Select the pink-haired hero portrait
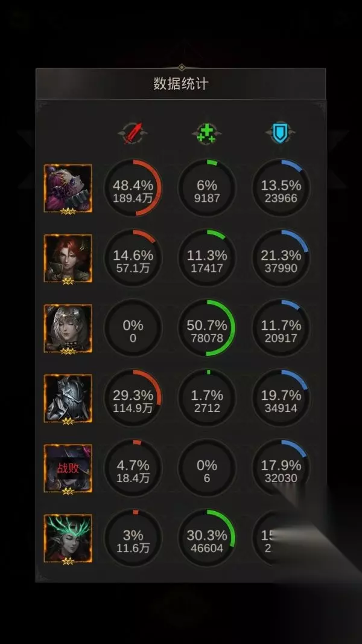 click(68, 188)
